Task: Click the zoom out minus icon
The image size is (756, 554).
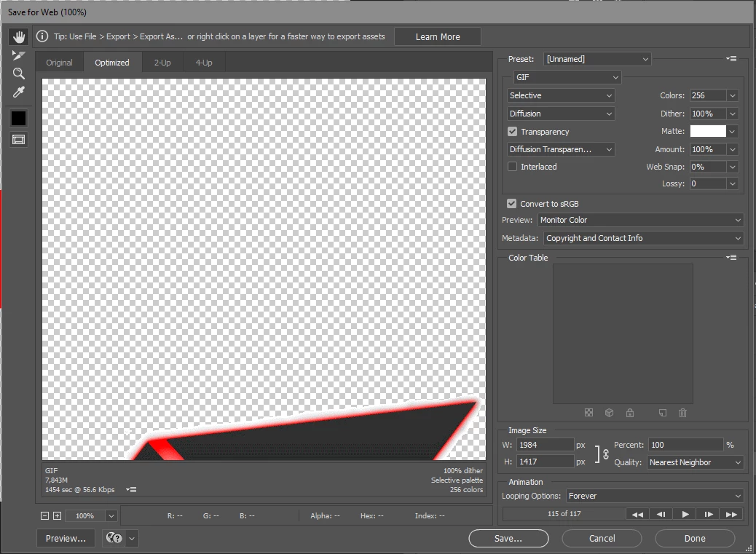Action: point(45,516)
